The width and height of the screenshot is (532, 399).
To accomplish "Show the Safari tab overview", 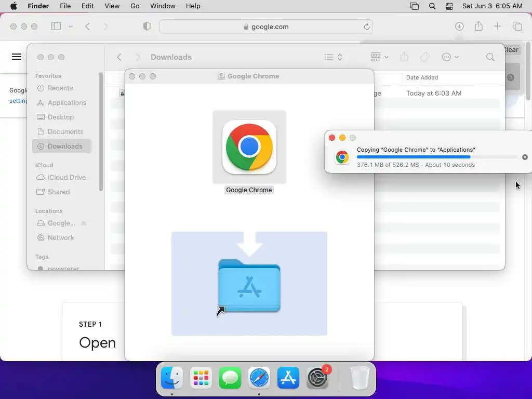I will 517,26.
